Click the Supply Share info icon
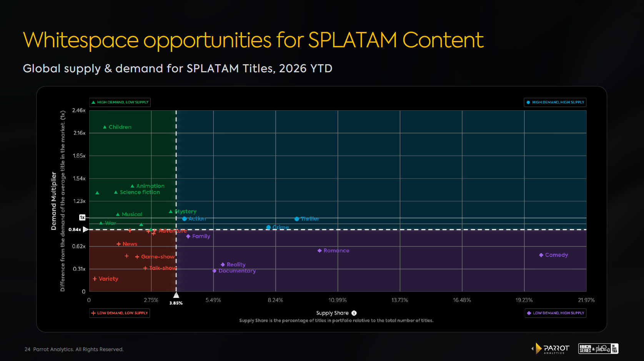This screenshot has height=361, width=644. (354, 313)
